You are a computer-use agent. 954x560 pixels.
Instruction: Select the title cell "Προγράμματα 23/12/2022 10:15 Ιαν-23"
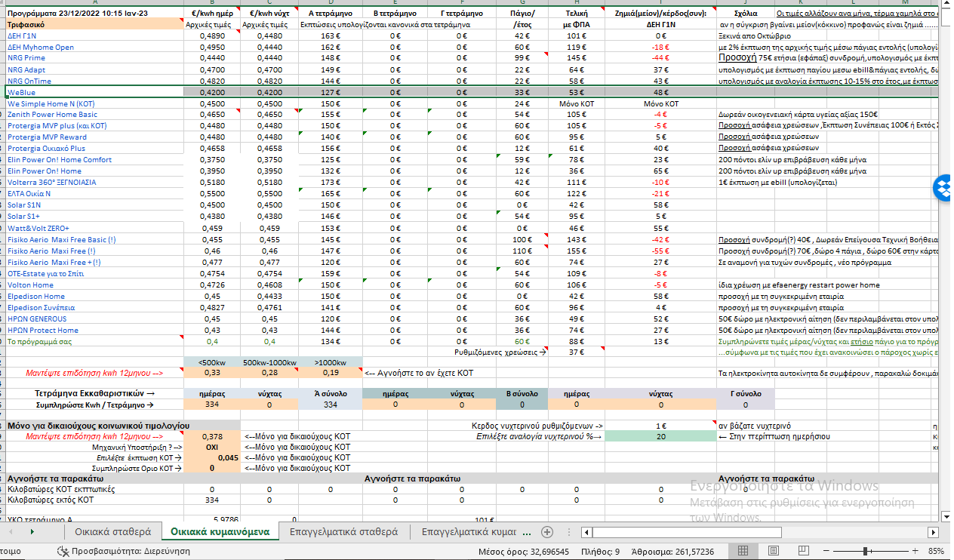[94, 14]
